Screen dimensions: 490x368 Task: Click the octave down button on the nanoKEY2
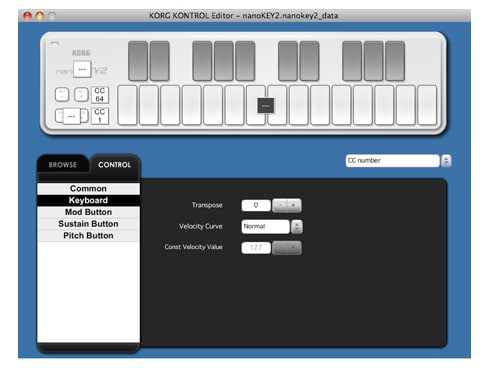click(62, 95)
